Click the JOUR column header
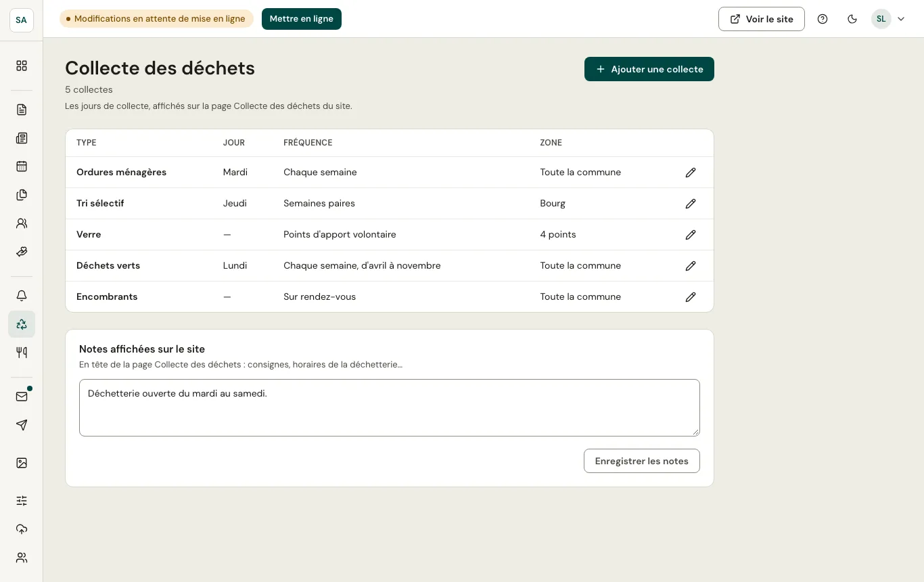924x582 pixels. pos(234,143)
